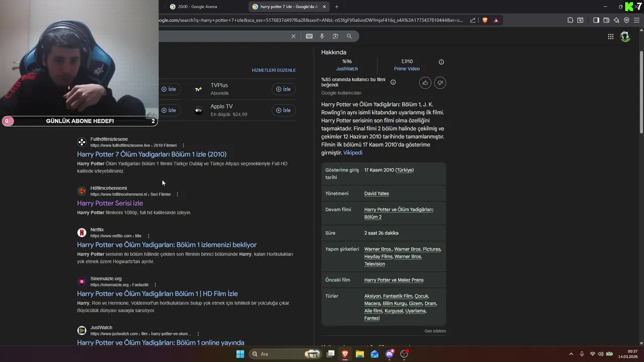The width and height of the screenshot is (644, 362).
Task: Show hidden system tray icons
Action: click(x=571, y=354)
